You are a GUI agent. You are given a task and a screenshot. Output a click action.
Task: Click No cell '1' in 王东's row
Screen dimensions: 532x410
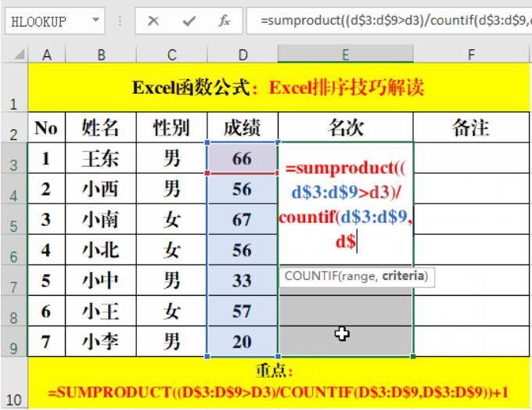coord(46,158)
